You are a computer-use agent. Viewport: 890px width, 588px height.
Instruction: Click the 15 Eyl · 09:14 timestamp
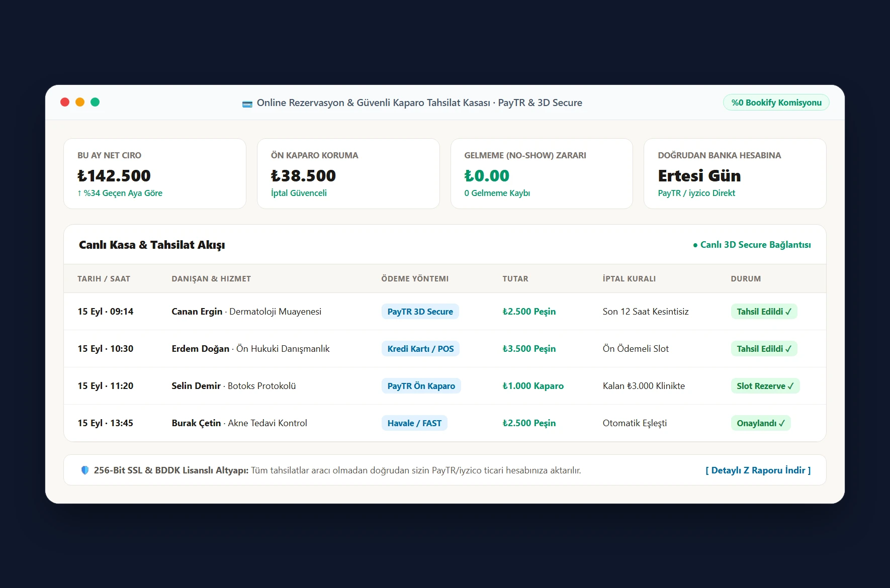tap(106, 312)
